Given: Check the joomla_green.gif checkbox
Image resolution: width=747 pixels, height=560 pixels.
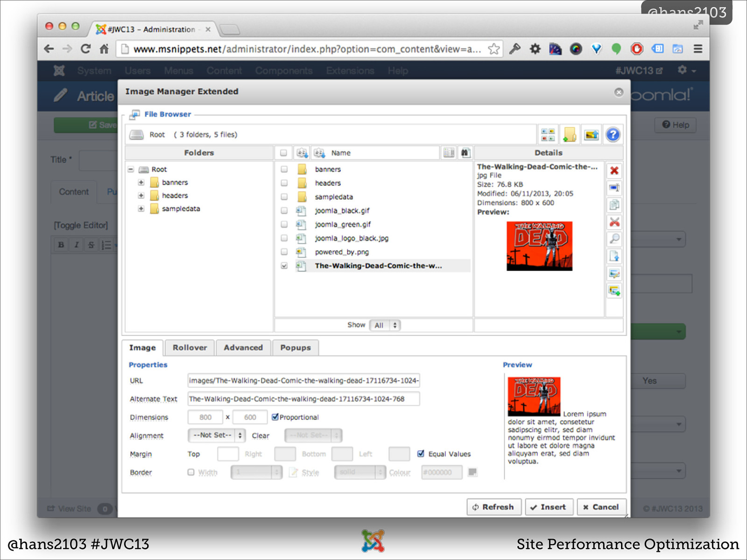Looking at the screenshot, I should click(x=284, y=224).
